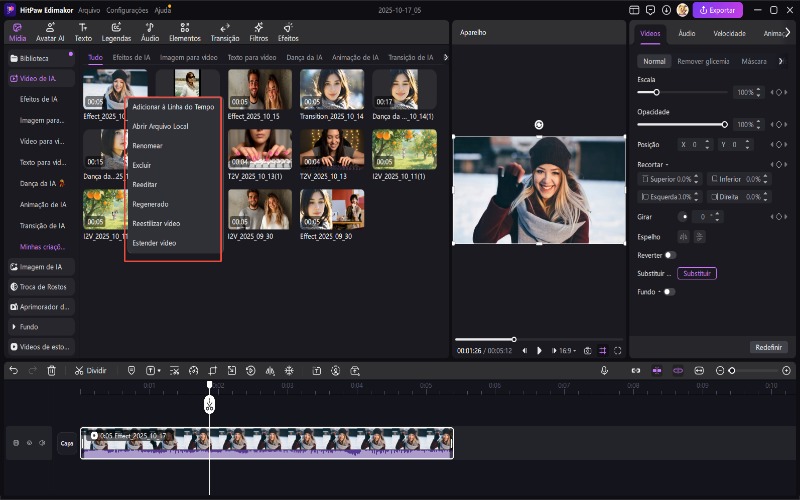Toggle the Fundo switch

pyautogui.click(x=669, y=292)
